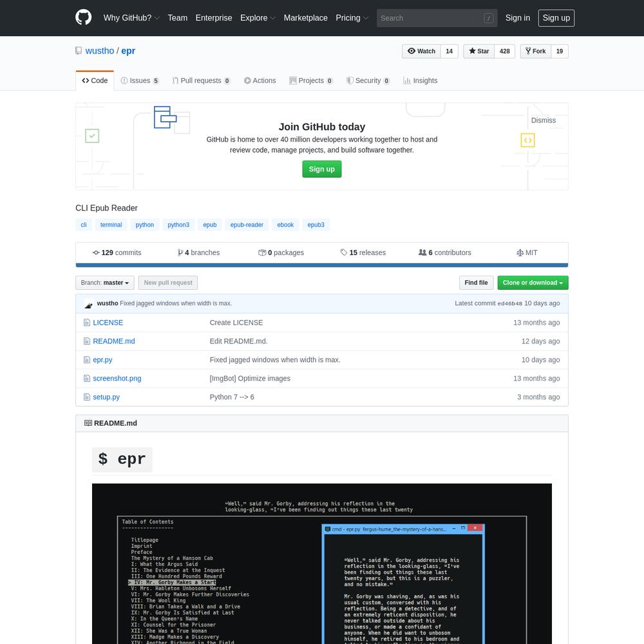Expand the Explore menu

(258, 18)
